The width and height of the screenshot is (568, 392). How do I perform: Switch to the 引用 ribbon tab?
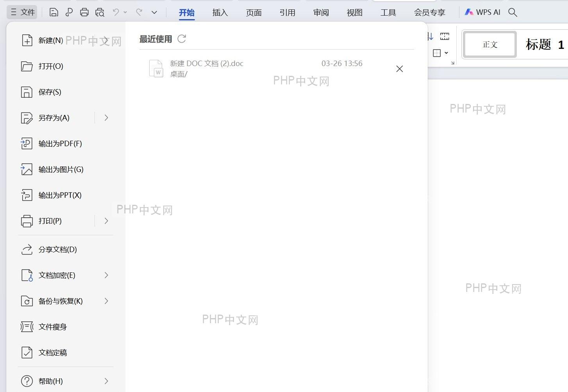point(287,13)
